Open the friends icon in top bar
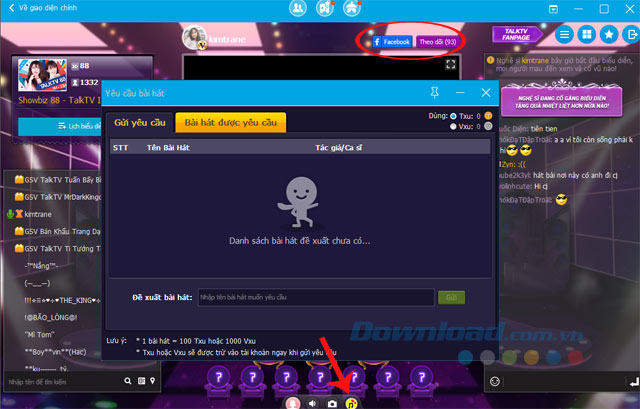The height and width of the screenshot is (409, 640). click(298, 8)
